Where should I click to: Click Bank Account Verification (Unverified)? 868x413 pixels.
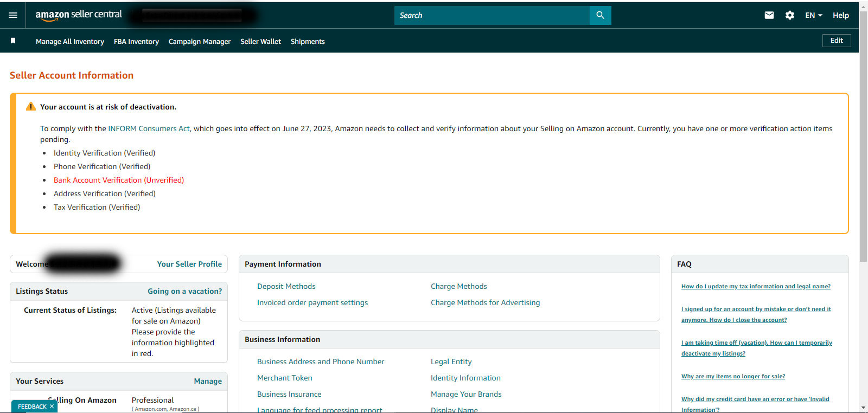tap(119, 180)
